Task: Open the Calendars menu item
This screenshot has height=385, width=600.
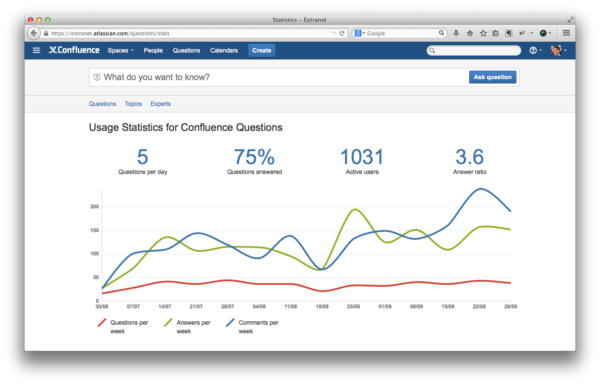Action: pos(224,51)
